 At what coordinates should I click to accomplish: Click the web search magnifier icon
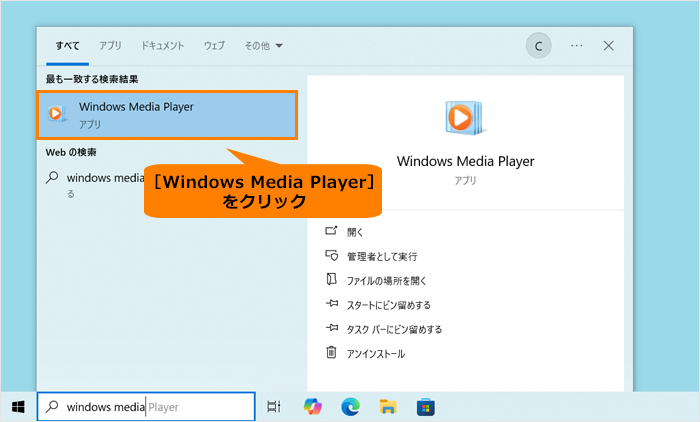click(x=52, y=178)
